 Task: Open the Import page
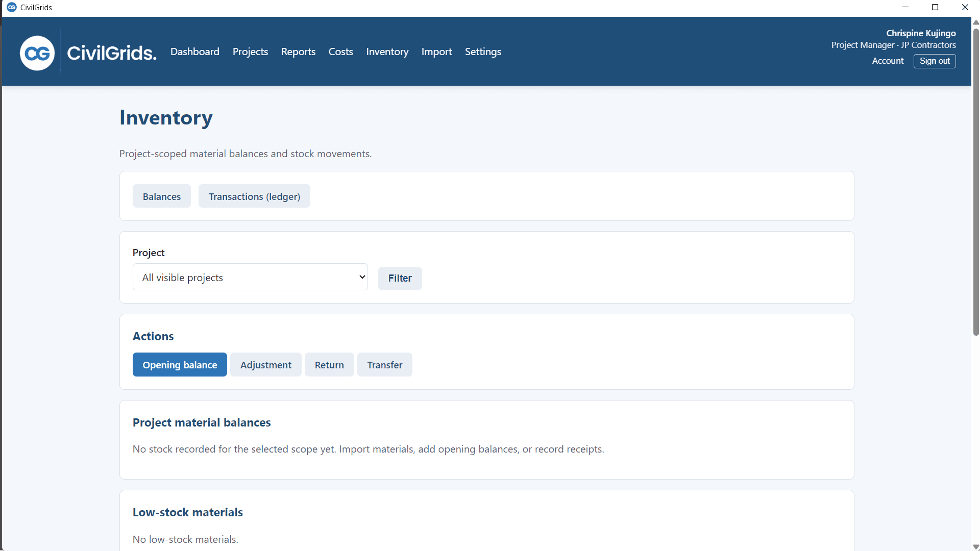[x=436, y=52]
